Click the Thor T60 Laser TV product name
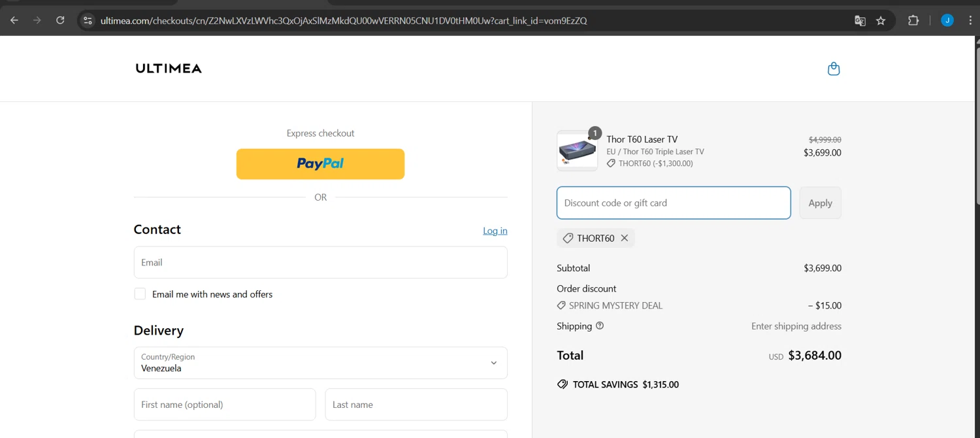The image size is (980, 438). coord(642,139)
